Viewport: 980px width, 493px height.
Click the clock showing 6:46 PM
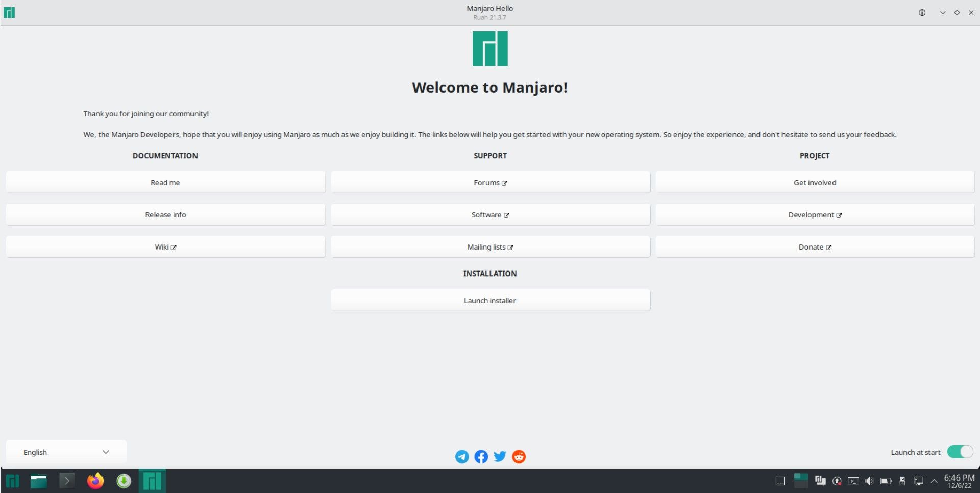click(959, 481)
